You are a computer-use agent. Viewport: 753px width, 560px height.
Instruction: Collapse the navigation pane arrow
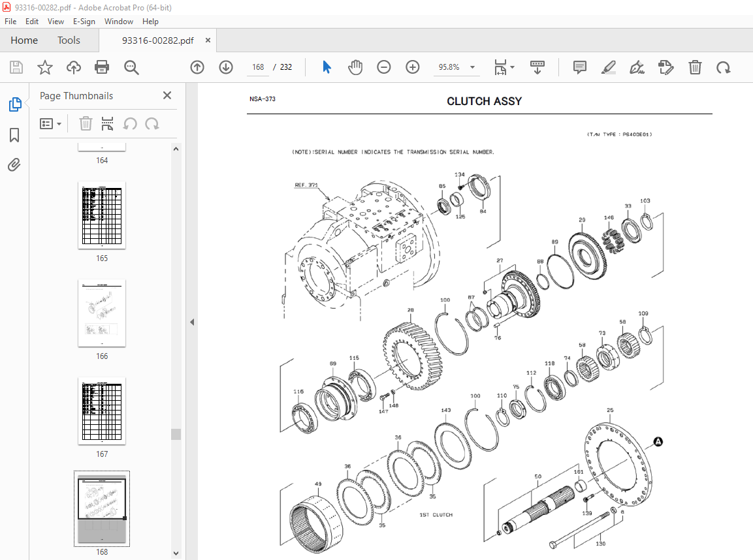point(192,322)
